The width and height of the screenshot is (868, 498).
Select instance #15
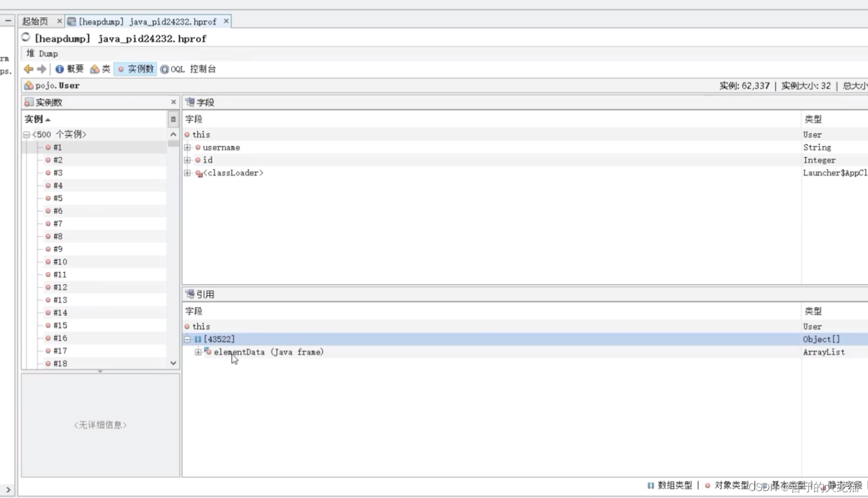point(94,325)
